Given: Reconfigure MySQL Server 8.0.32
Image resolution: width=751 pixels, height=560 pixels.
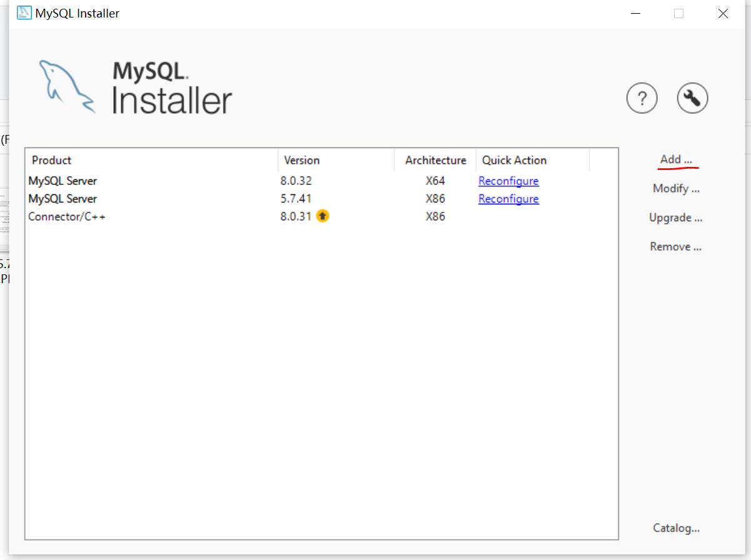Looking at the screenshot, I should [508, 181].
